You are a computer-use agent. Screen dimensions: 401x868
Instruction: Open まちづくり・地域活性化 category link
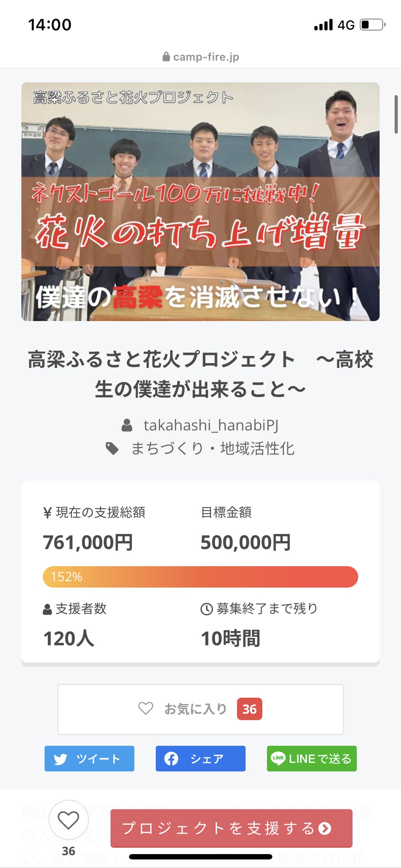(x=213, y=449)
